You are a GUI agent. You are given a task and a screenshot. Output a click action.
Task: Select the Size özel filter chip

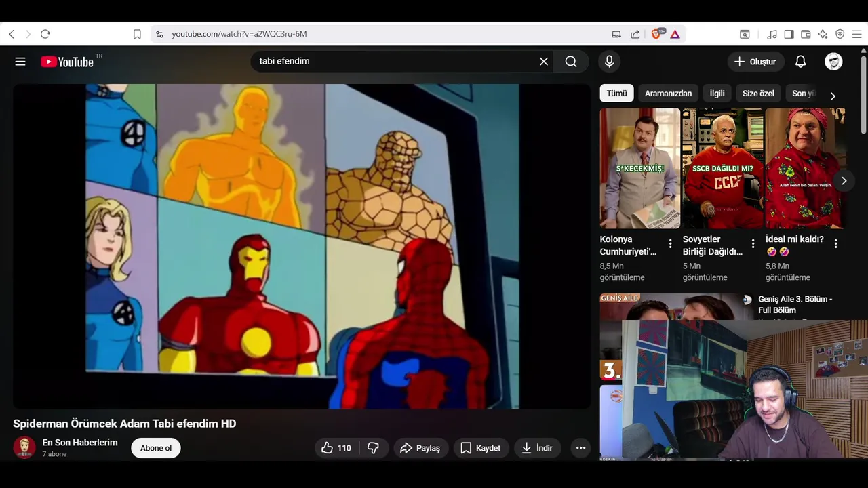coord(758,94)
